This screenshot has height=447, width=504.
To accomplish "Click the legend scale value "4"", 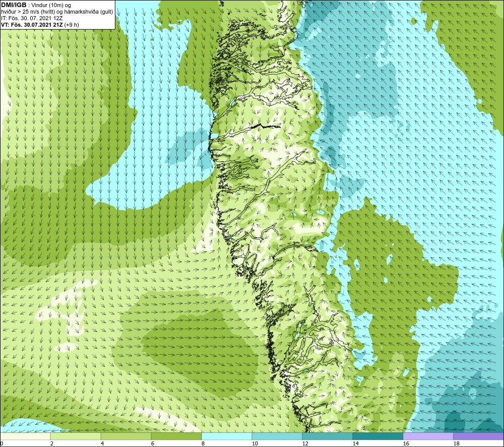I will pyautogui.click(x=102, y=444).
